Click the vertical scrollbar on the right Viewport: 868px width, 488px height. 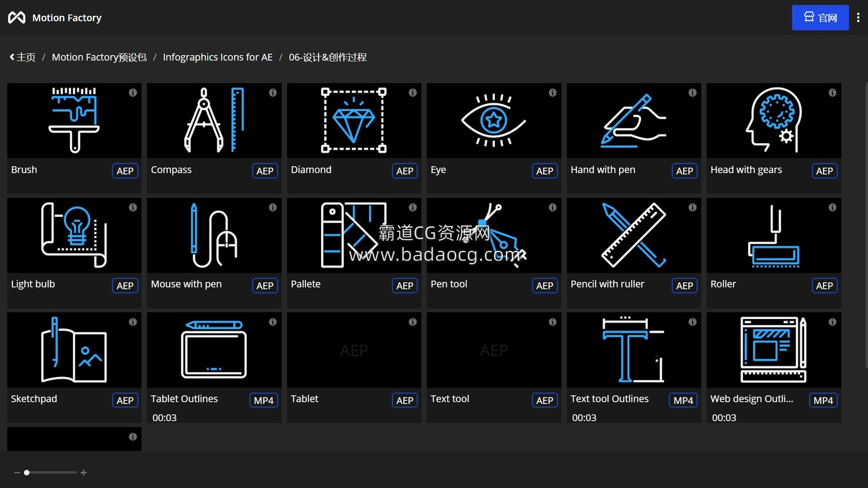coord(866,225)
